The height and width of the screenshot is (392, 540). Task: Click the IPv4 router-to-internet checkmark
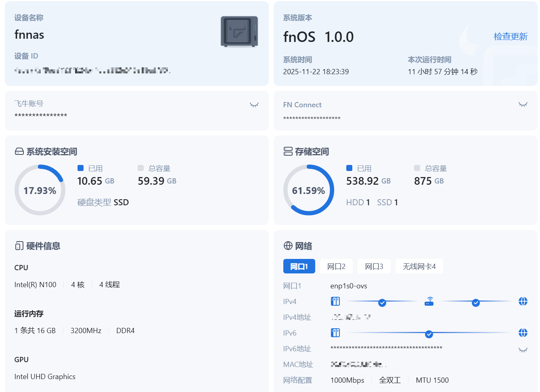pos(476,303)
